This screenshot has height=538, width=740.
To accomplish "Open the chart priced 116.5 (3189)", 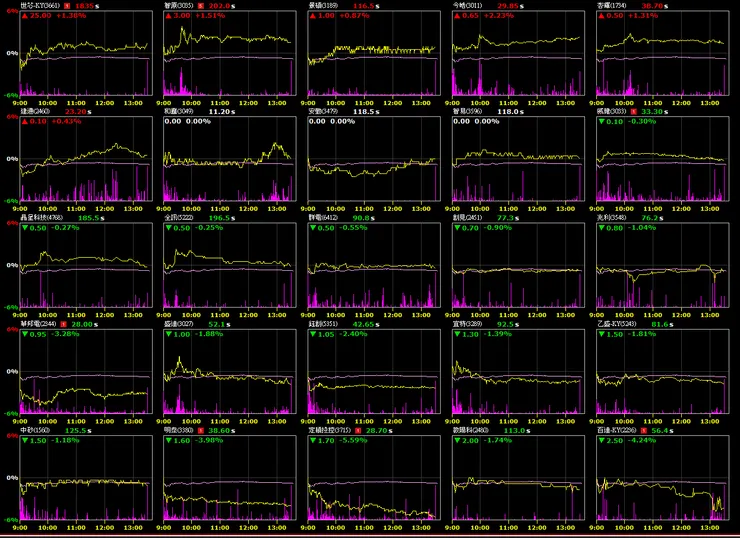I will [374, 53].
